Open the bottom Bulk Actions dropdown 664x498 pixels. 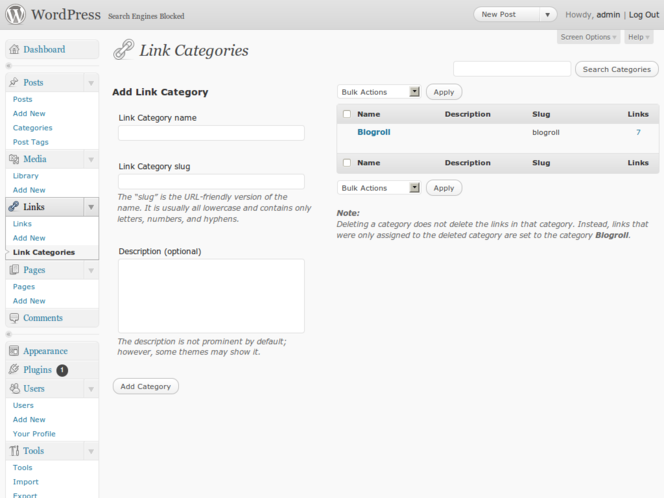pyautogui.click(x=379, y=188)
